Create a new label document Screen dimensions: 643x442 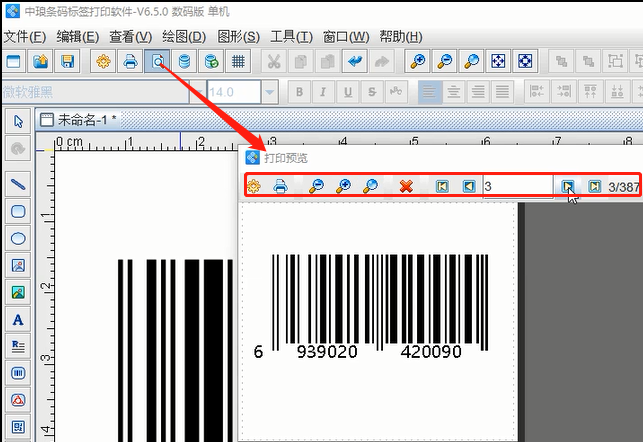click(14, 62)
